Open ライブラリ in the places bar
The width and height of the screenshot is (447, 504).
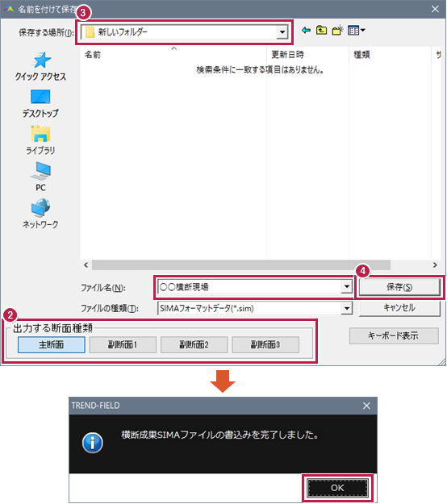point(40,141)
